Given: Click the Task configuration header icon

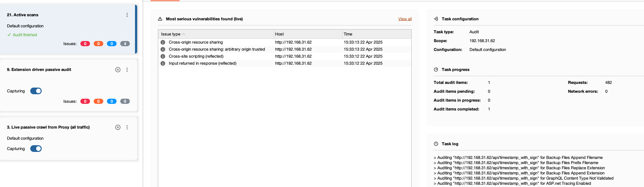Looking at the screenshot, I should [x=436, y=19].
